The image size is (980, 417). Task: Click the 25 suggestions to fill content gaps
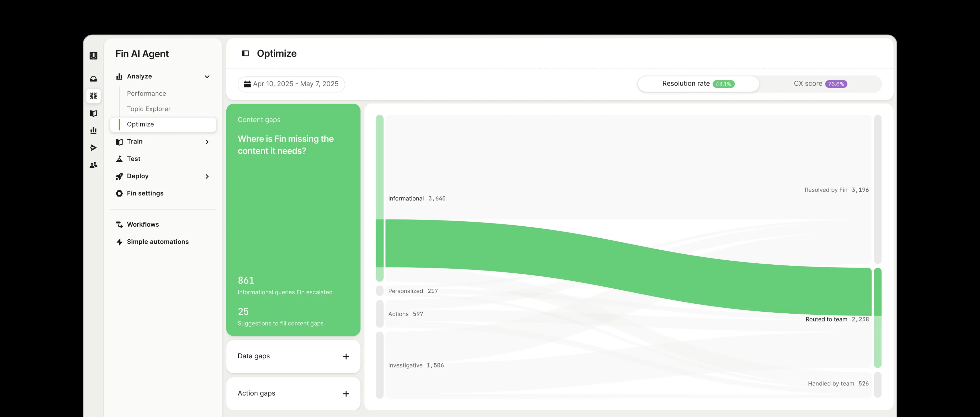280,316
